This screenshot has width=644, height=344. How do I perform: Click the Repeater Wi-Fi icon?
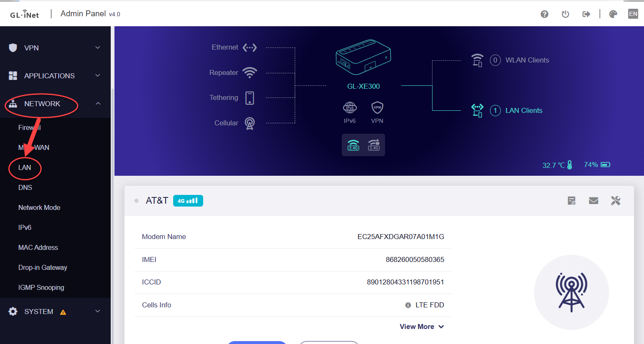click(250, 72)
